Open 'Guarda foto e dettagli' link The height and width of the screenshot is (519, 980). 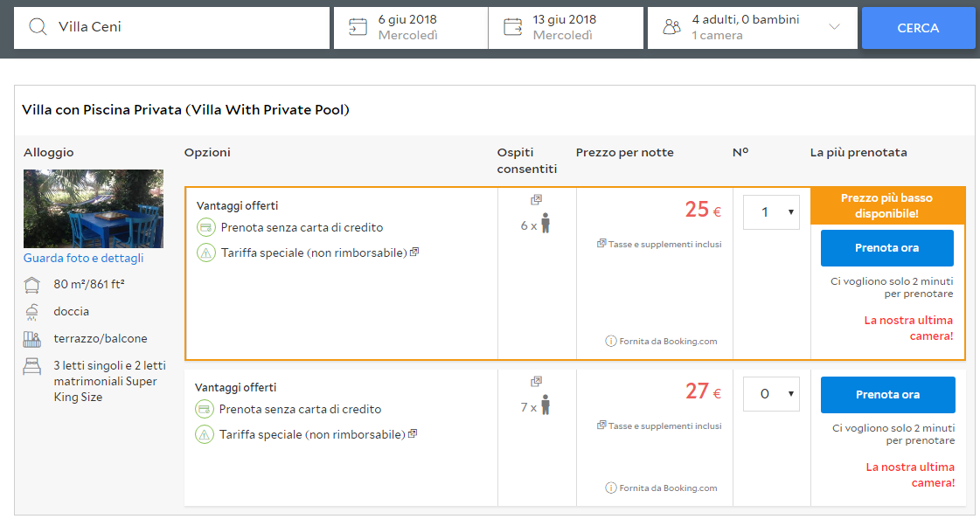click(x=84, y=258)
